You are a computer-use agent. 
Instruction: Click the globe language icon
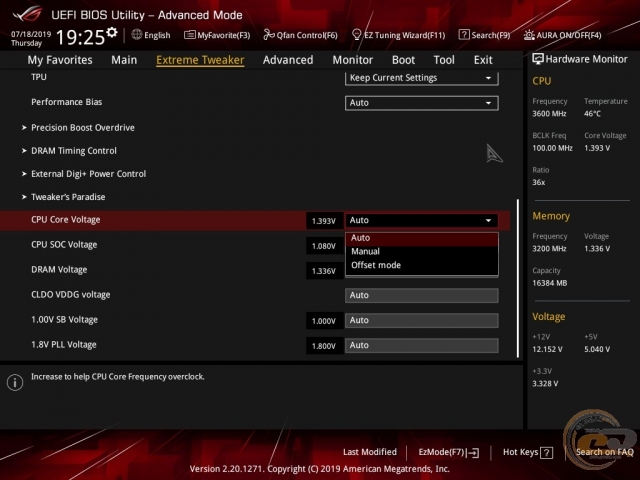pyautogui.click(x=137, y=35)
